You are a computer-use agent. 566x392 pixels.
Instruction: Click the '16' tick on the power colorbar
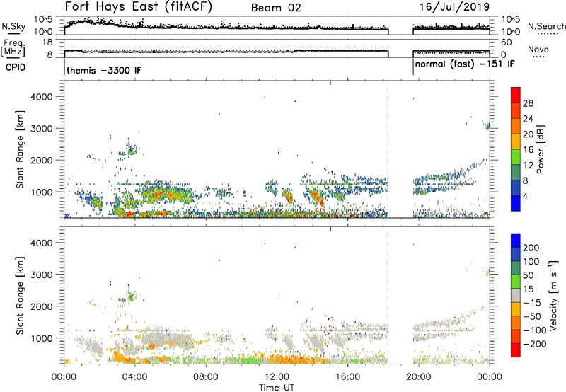tap(528, 150)
